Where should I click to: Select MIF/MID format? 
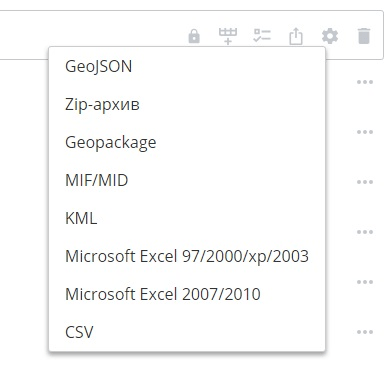[x=187, y=180]
